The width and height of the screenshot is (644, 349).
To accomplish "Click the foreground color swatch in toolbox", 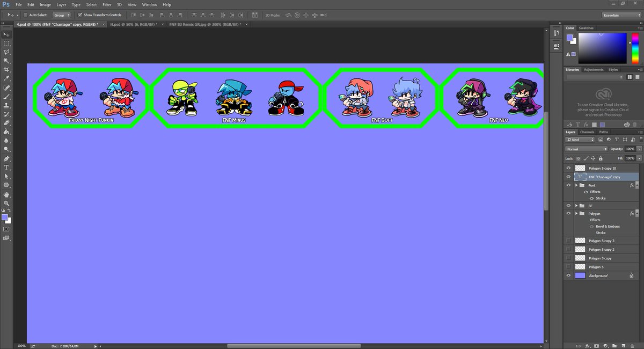I will point(5,217).
